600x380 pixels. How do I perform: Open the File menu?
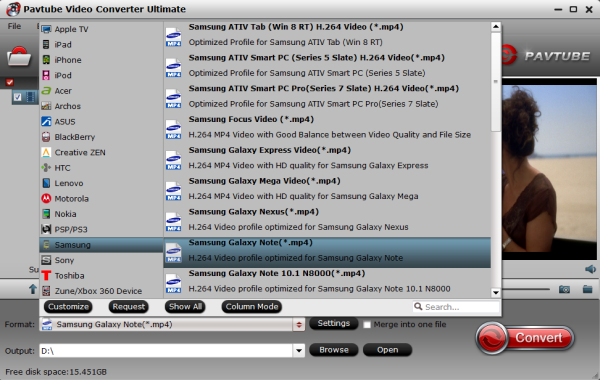point(14,26)
